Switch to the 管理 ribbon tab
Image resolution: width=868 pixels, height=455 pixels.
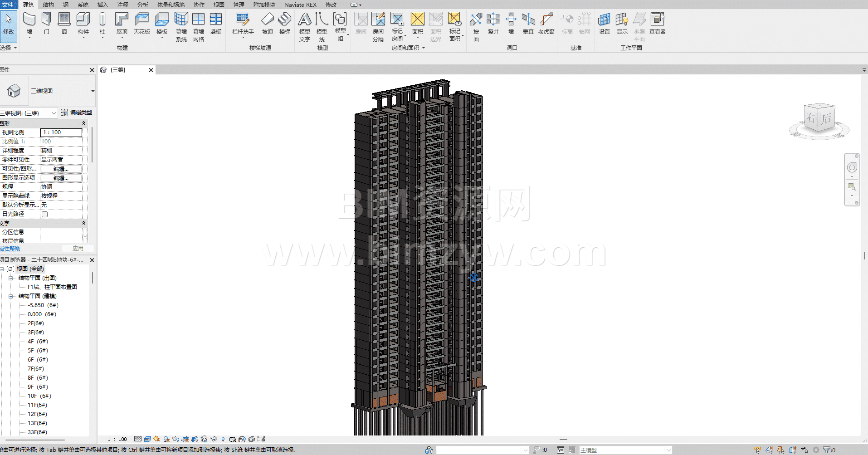pos(239,5)
